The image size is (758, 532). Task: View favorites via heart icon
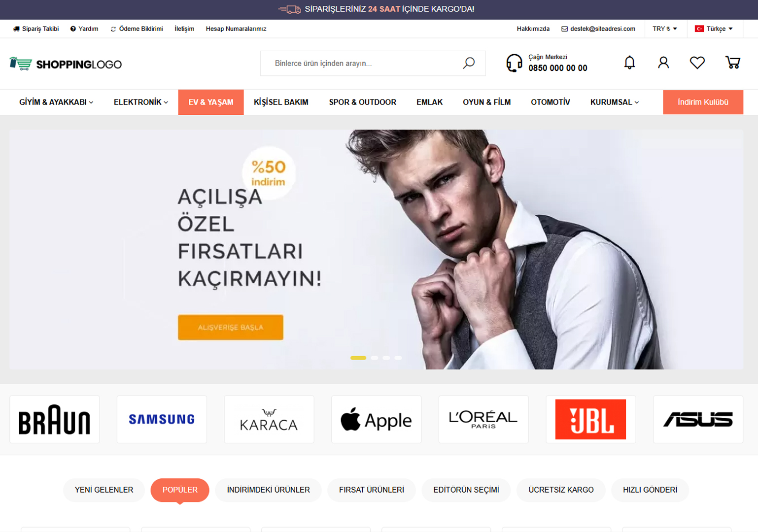point(697,63)
